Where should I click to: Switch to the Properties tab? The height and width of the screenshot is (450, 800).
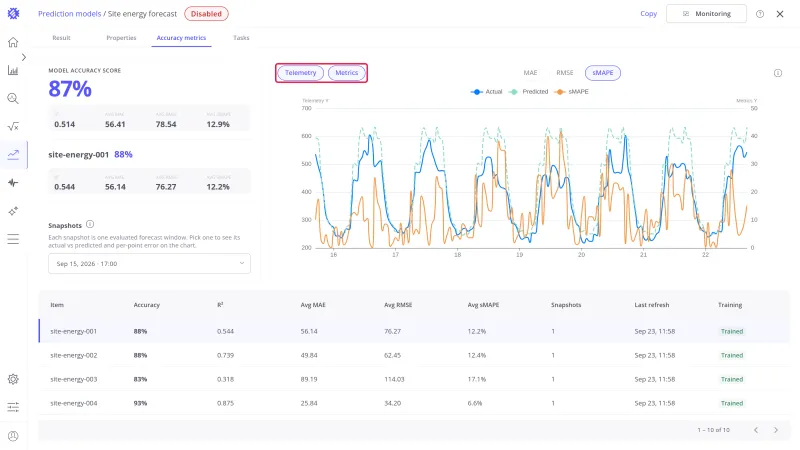(x=121, y=38)
